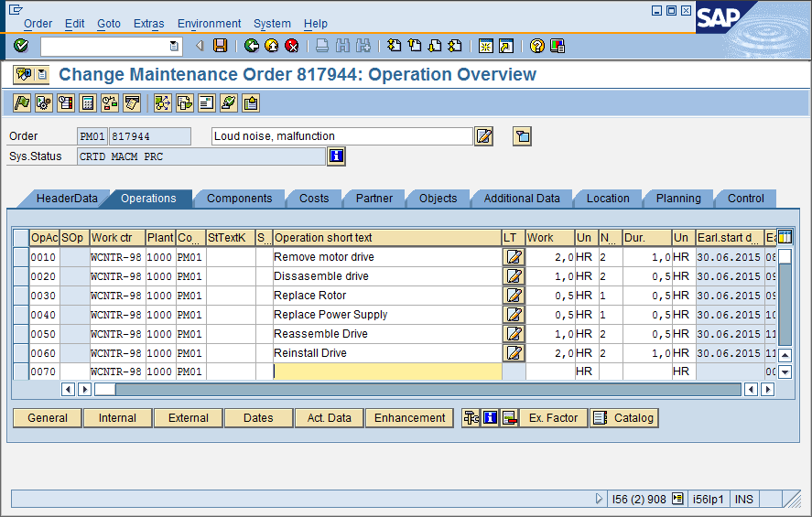Click the table select-all corner button

21,238
